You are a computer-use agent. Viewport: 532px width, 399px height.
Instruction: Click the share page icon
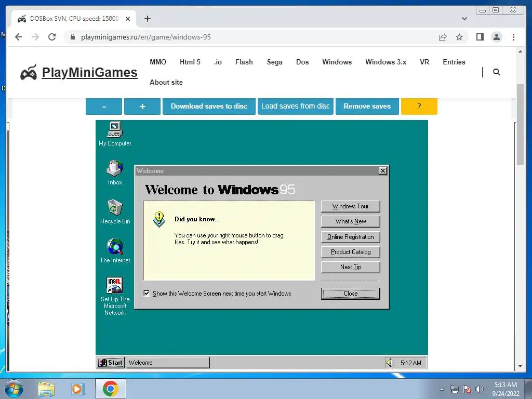443,37
